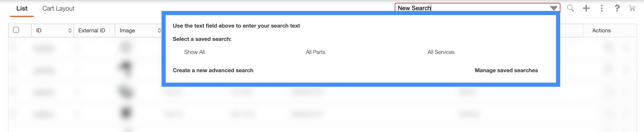Open the shopping cart icon
Viewport: 644px width, 132px height.
(632, 8)
